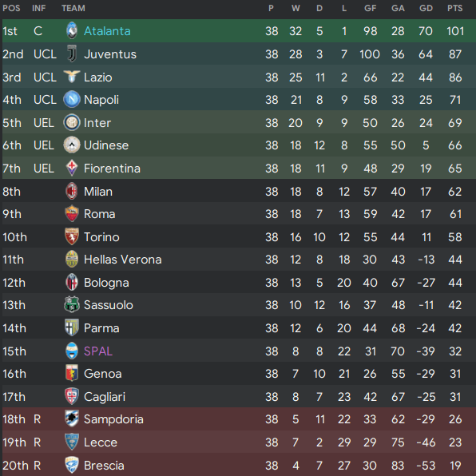Sort by the GF column header
The height and width of the screenshot is (476, 476).
[370, 8]
